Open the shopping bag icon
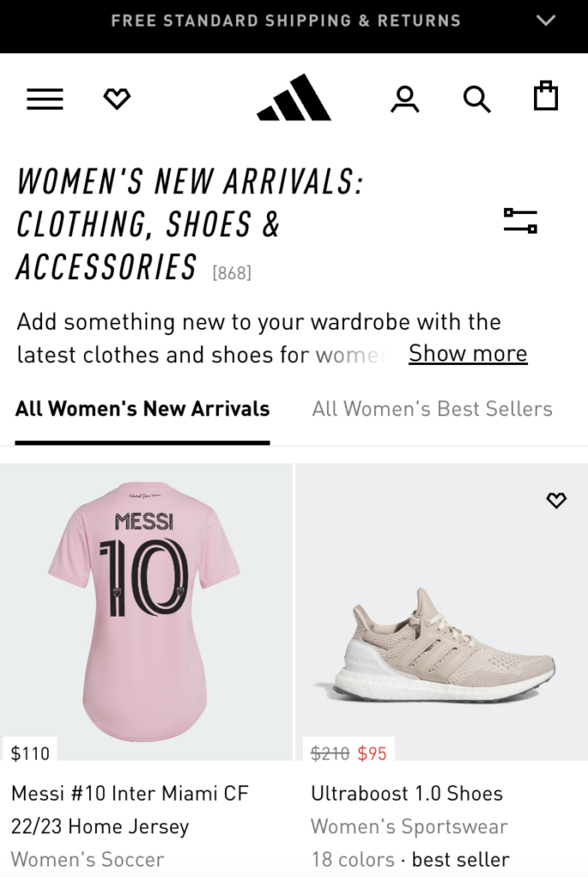 click(x=545, y=97)
